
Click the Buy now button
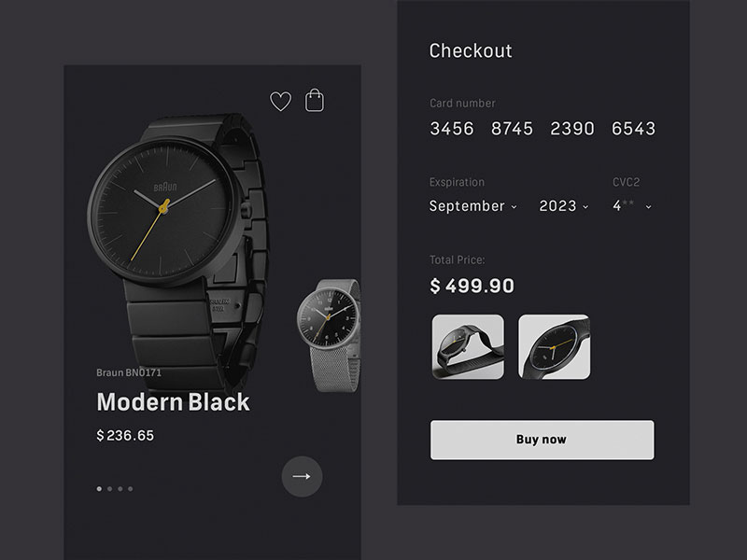tap(542, 440)
